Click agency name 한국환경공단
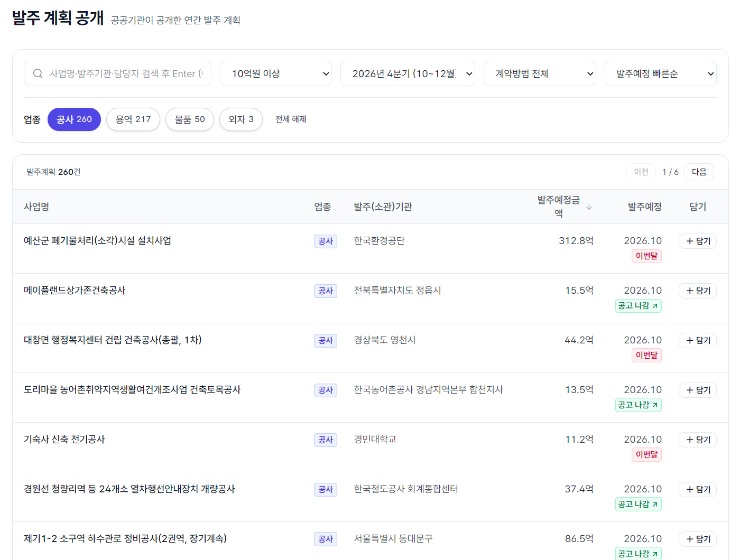Screen dimensions: 740x560 click(380, 241)
